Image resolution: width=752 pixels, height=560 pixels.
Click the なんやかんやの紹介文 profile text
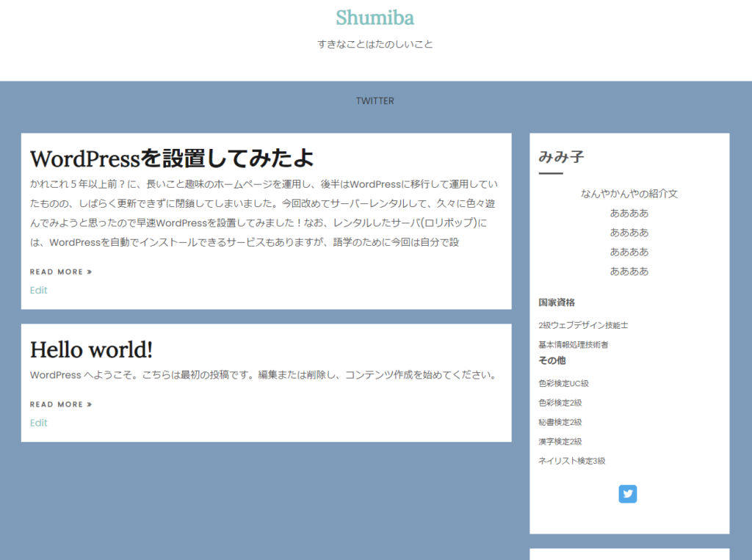tap(629, 194)
